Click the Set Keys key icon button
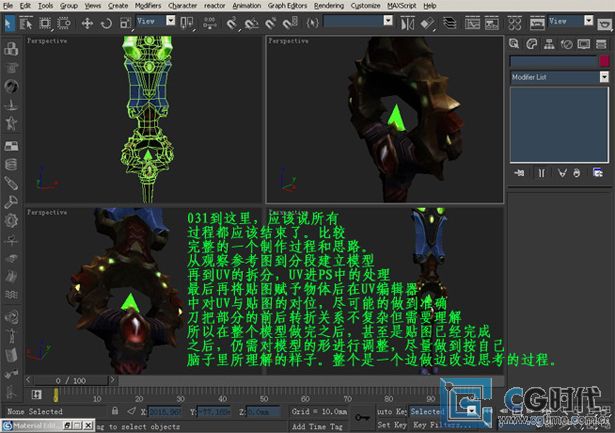This screenshot has width=615, height=433. click(x=362, y=418)
